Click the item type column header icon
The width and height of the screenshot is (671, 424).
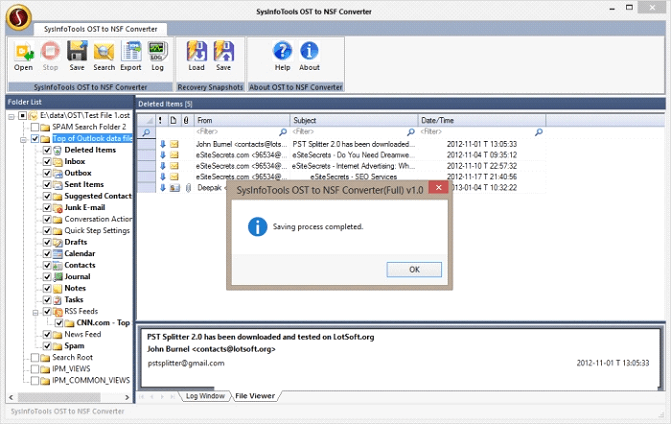click(173, 120)
